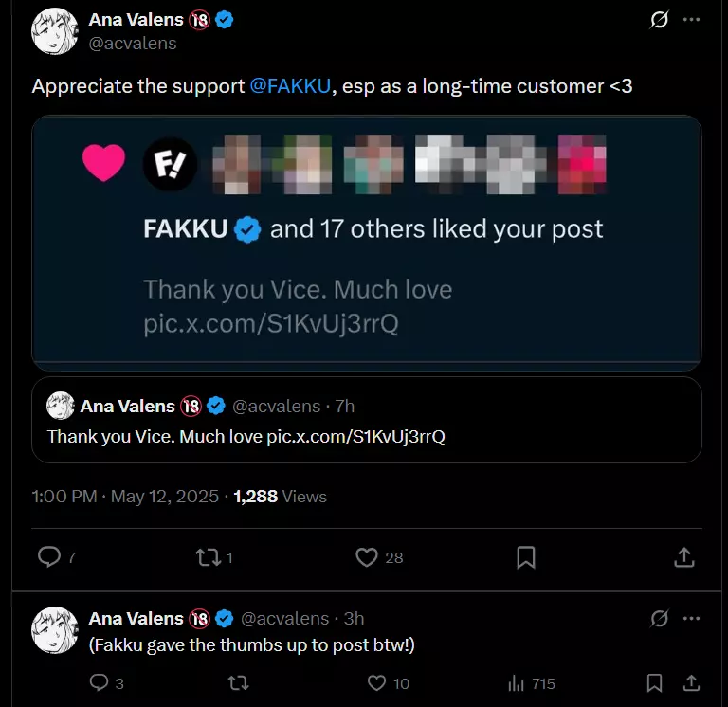Open Grok icon on main post
The image size is (728, 707).
click(x=659, y=20)
